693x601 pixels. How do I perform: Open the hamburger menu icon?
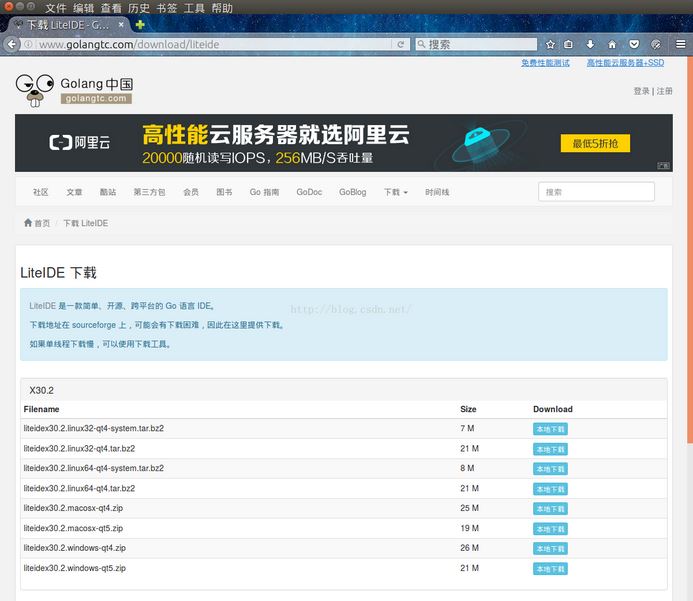[x=681, y=44]
